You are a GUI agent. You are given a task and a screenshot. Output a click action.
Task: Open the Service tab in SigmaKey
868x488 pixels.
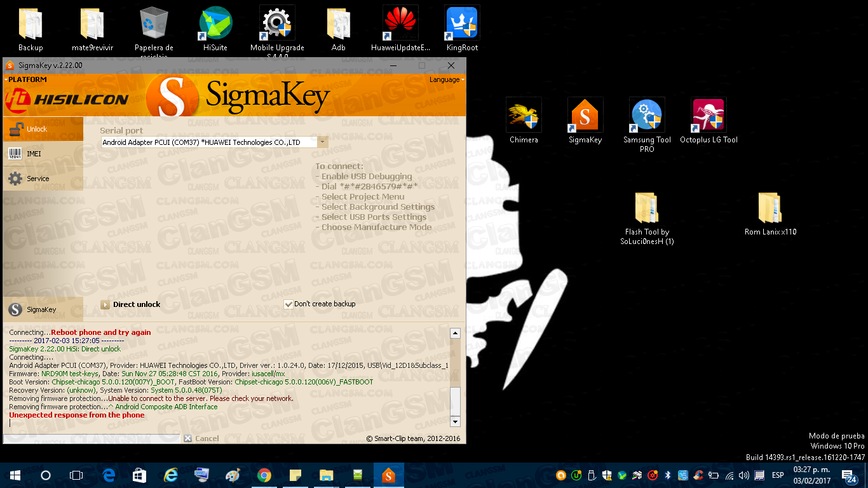[x=43, y=179]
